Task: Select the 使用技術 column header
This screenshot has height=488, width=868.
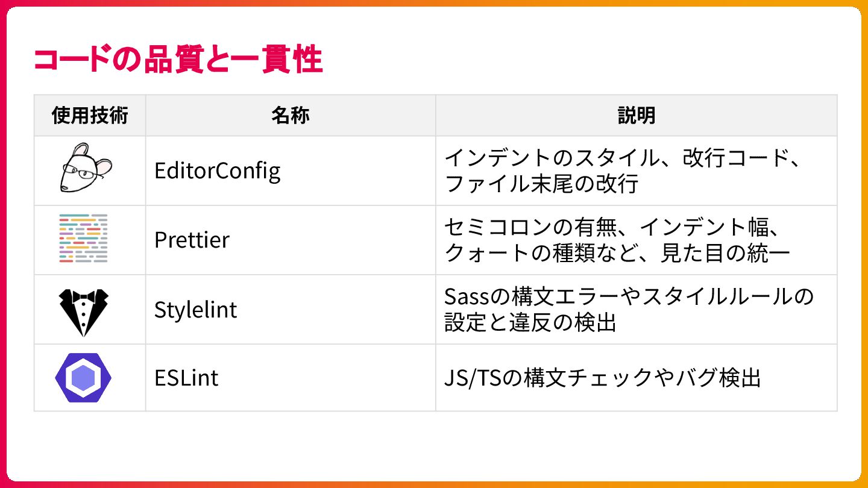Action: [x=90, y=116]
